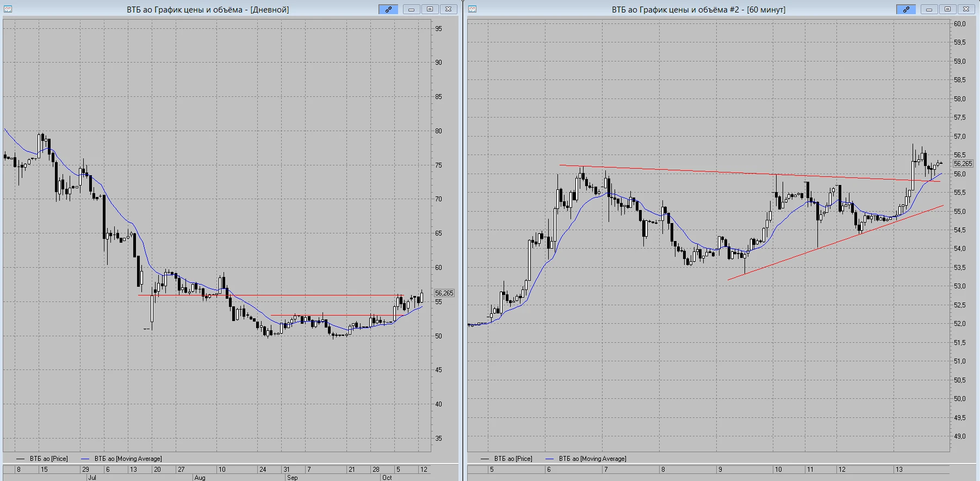Click the 'Oct' month label on the daily time axis

(x=387, y=478)
